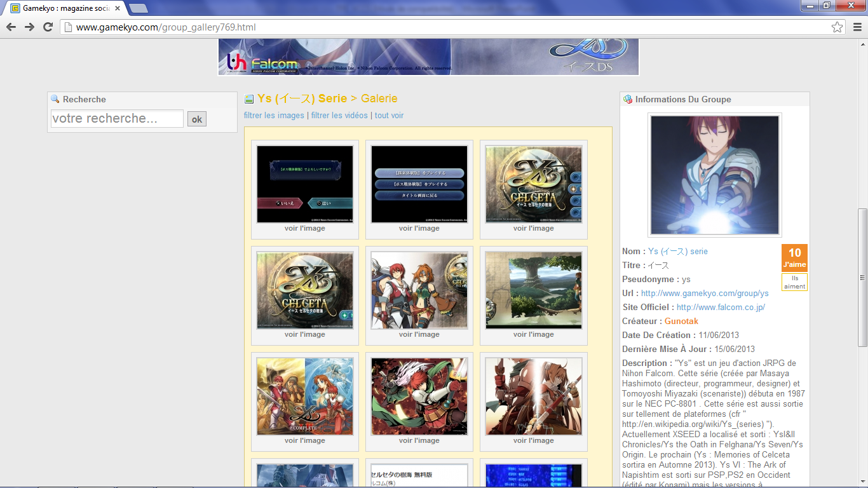Click the group avatar of the glowing-hand character

715,175
